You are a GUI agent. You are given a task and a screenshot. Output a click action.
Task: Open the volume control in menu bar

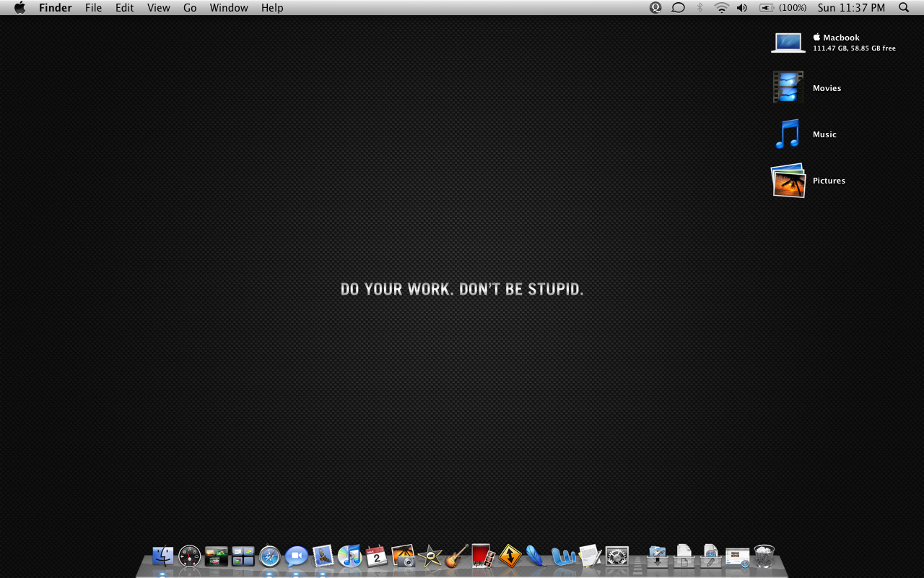point(742,8)
